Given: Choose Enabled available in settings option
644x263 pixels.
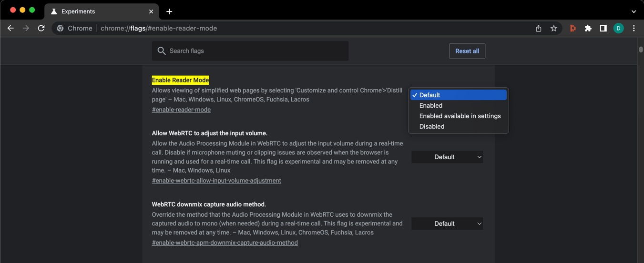Looking at the screenshot, I should pos(460,116).
